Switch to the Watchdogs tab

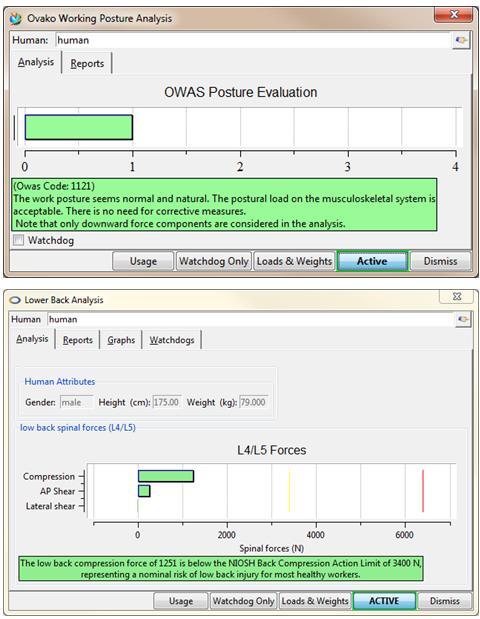point(172,340)
